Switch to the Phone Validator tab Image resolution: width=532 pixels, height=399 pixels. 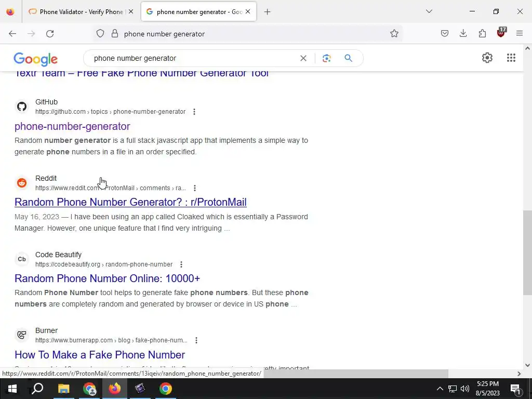tap(77, 12)
